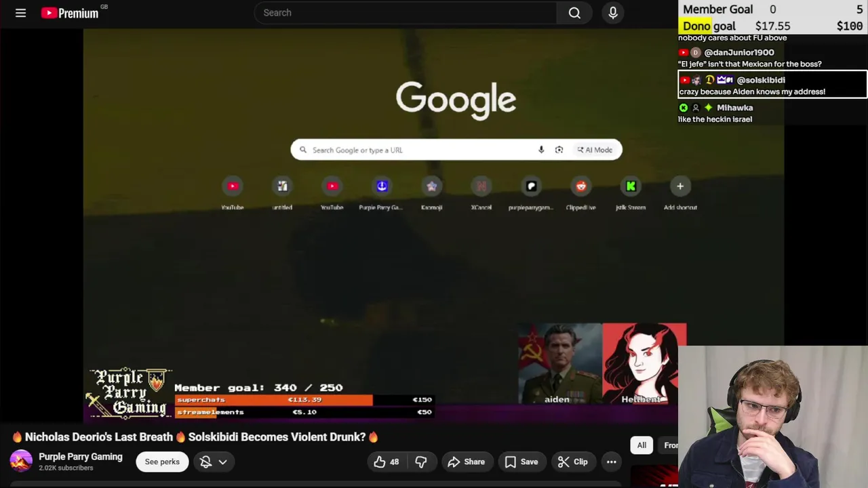Image resolution: width=868 pixels, height=488 pixels.
Task: Select the 'All' filter chip
Action: tap(642, 445)
